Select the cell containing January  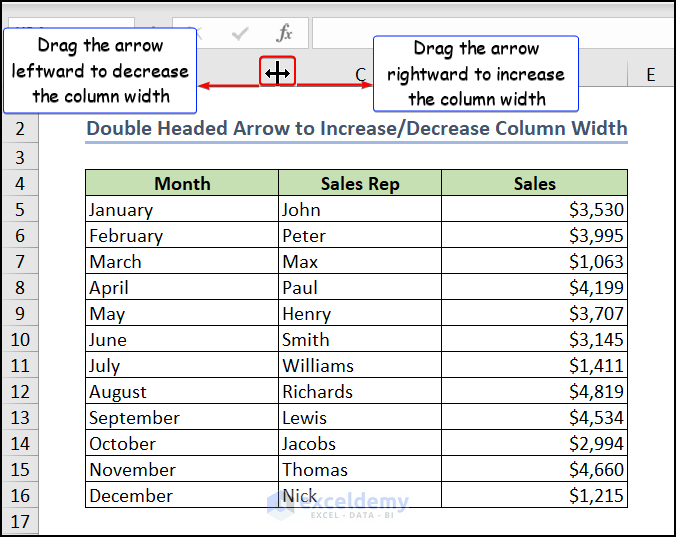182,210
